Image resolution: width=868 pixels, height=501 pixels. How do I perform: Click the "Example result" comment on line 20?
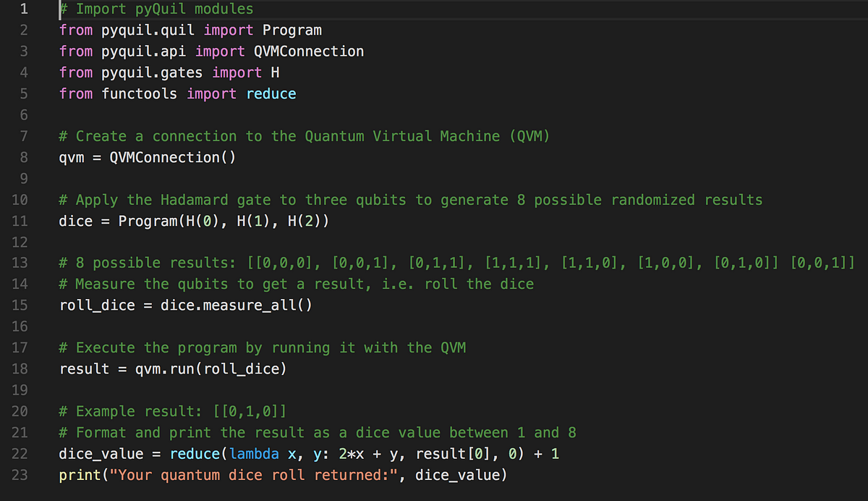(172, 411)
